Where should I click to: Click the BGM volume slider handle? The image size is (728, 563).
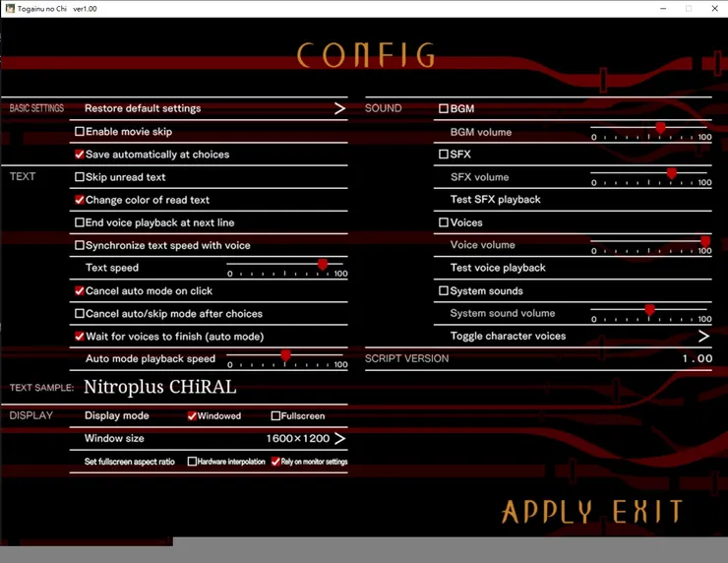660,128
